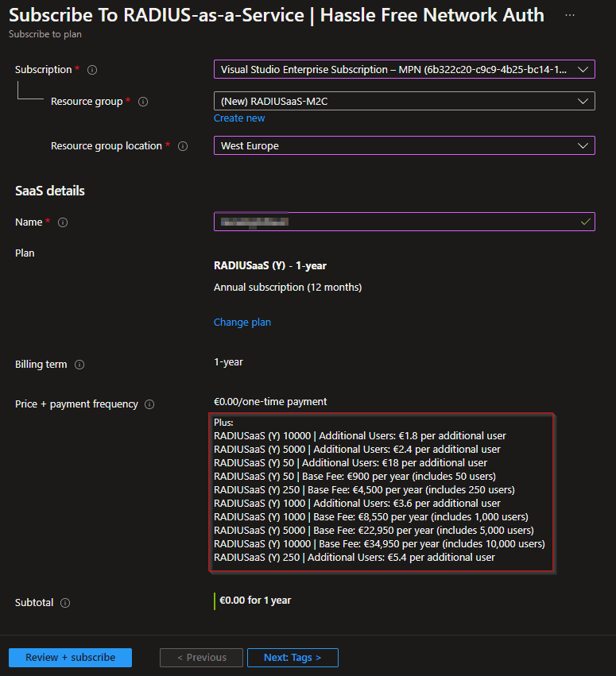Click the €900 per year Base Fee line
616x676 pixels.
coord(354,477)
